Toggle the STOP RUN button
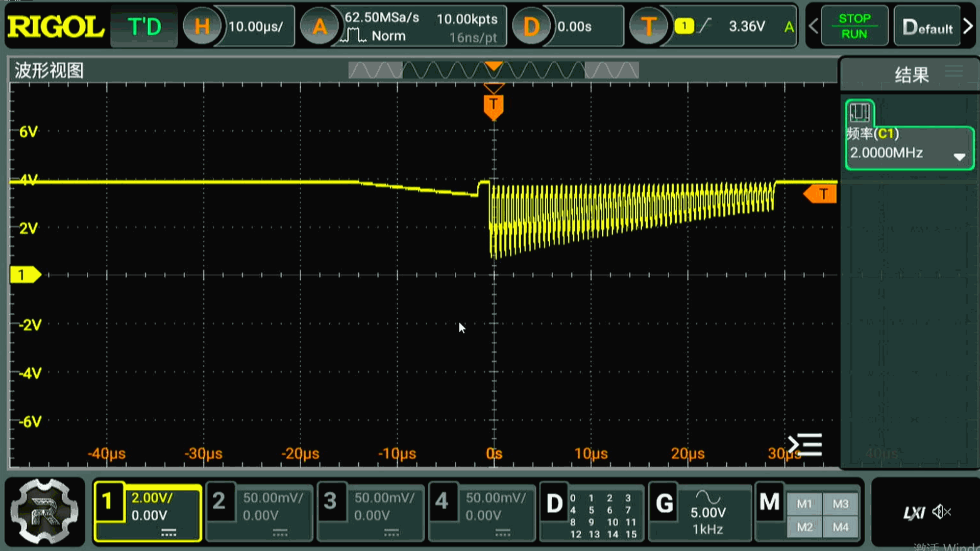The height and width of the screenshot is (551, 980). click(x=854, y=27)
